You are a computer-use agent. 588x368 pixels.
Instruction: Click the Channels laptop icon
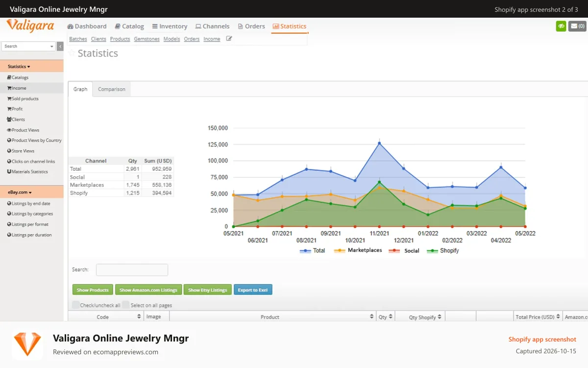(198, 26)
